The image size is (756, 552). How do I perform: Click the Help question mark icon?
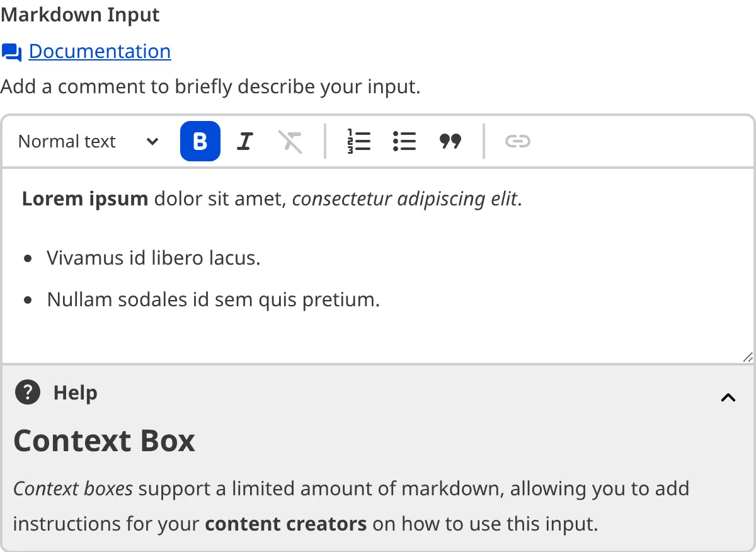tap(28, 393)
